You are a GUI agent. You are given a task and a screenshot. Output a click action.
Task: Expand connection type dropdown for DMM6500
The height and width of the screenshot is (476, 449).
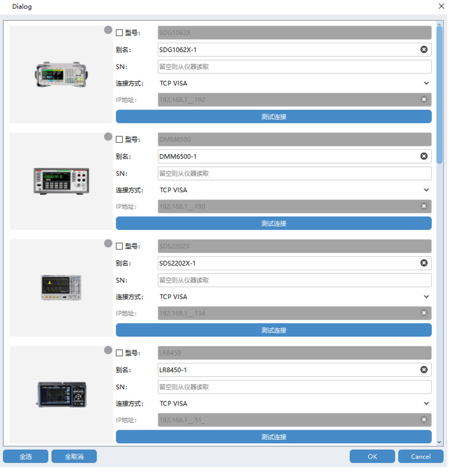click(426, 190)
